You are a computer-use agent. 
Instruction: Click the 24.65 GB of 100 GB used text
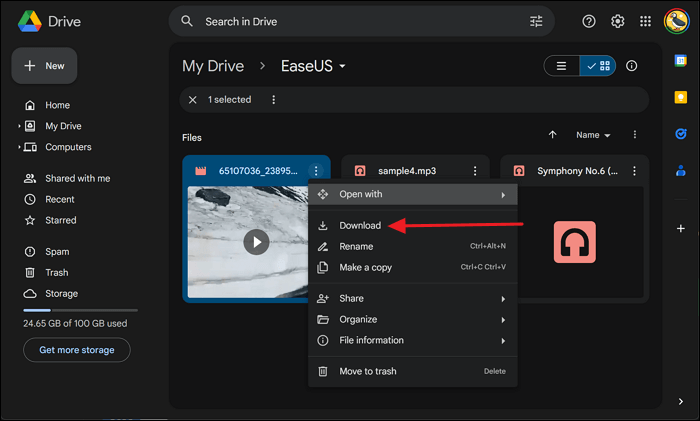pos(75,323)
